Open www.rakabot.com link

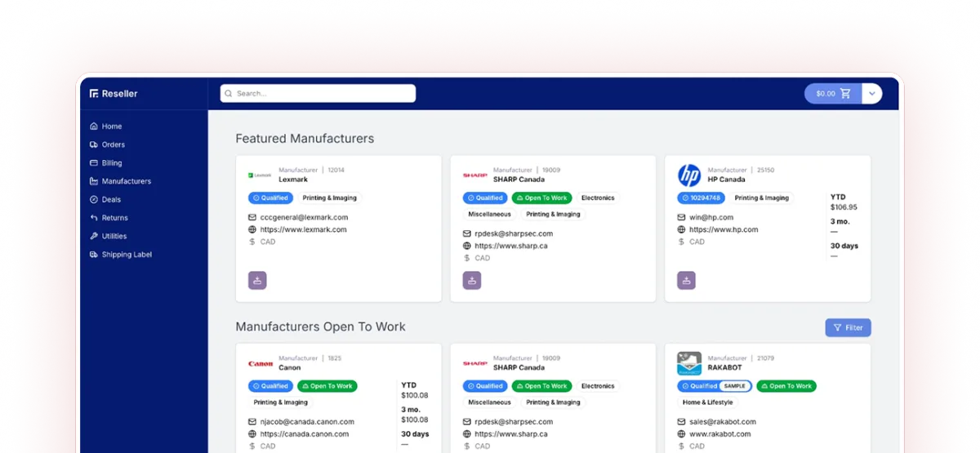coord(720,434)
